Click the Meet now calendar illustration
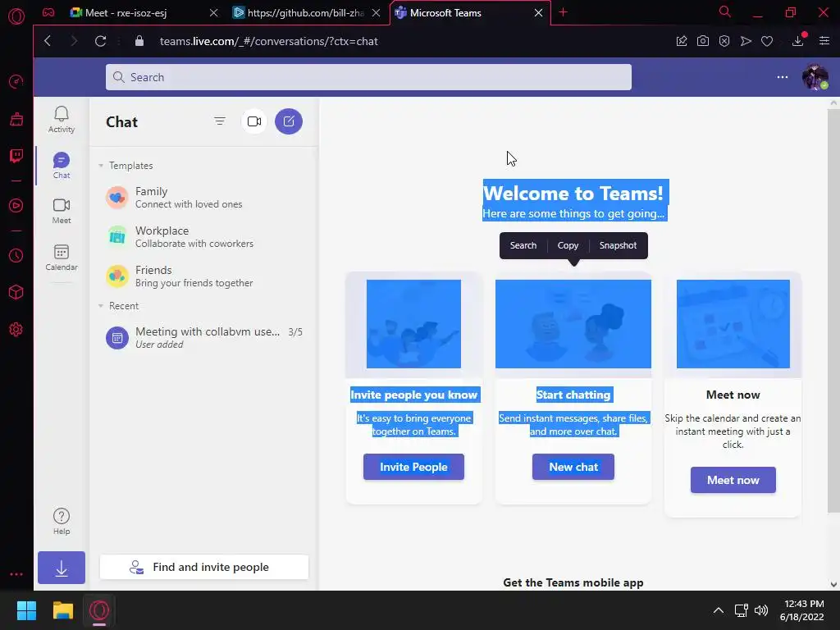Image resolution: width=840 pixels, height=630 pixels. 733,324
